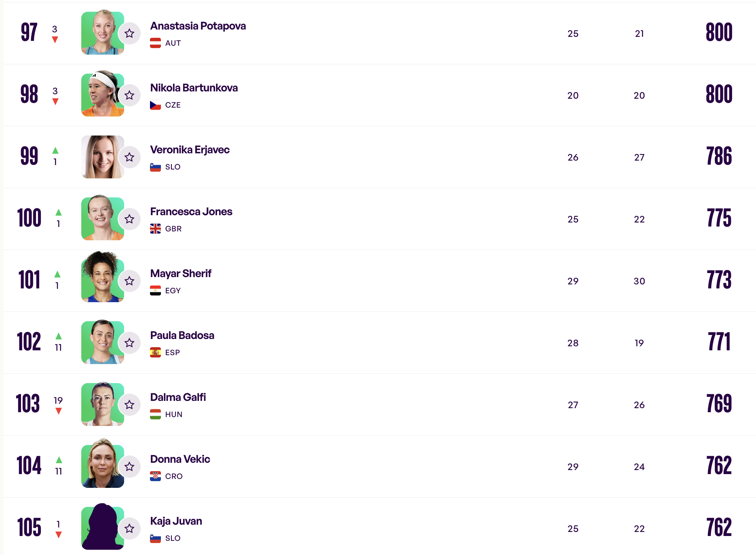The height and width of the screenshot is (555, 756).
Task: Go to Francesca Jones player page
Action: [x=191, y=212]
